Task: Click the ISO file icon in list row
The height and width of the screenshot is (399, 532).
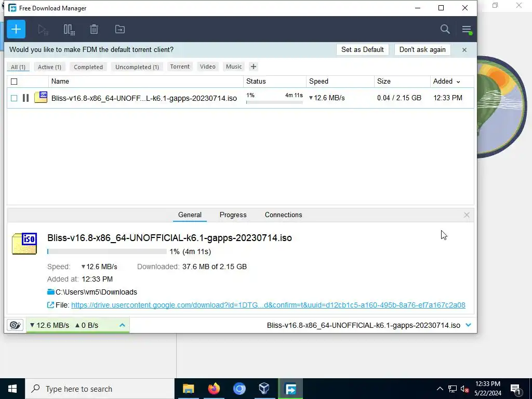Action: tap(41, 97)
